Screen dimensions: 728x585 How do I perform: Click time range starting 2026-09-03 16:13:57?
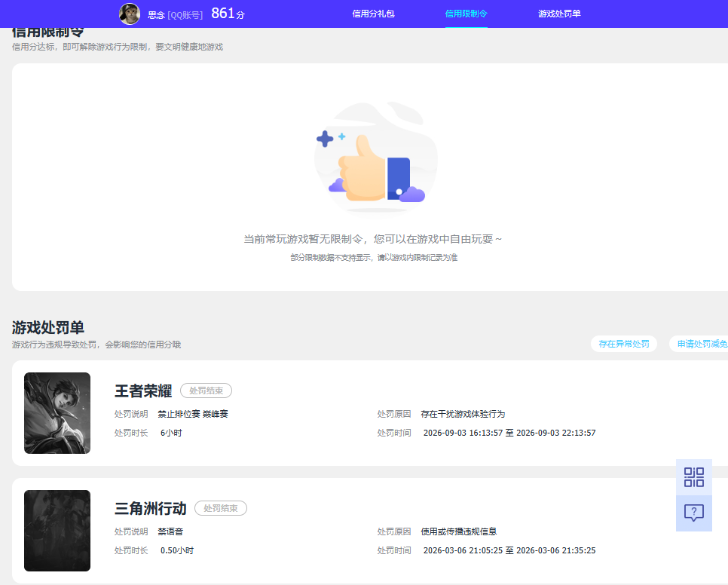tap(509, 433)
